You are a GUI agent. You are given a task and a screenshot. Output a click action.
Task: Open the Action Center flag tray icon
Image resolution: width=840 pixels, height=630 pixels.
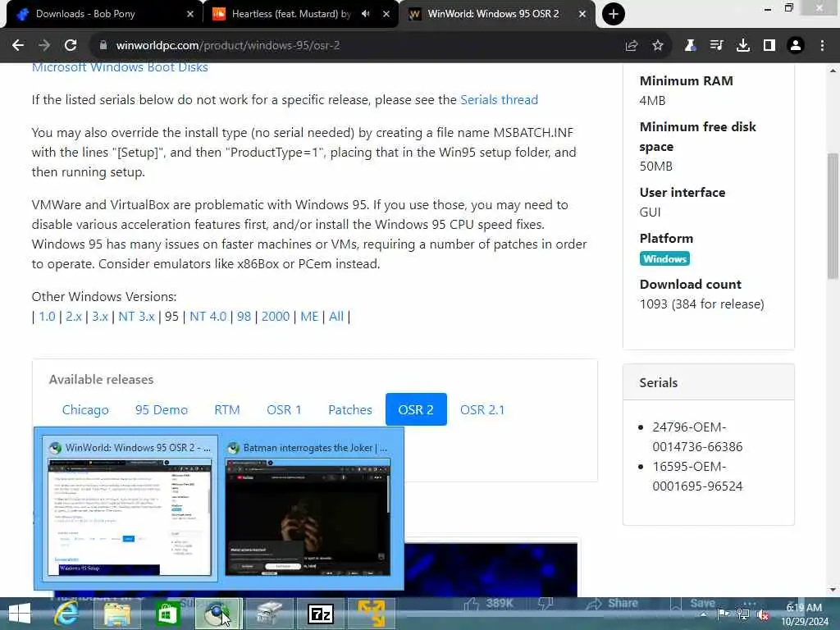coord(723,614)
